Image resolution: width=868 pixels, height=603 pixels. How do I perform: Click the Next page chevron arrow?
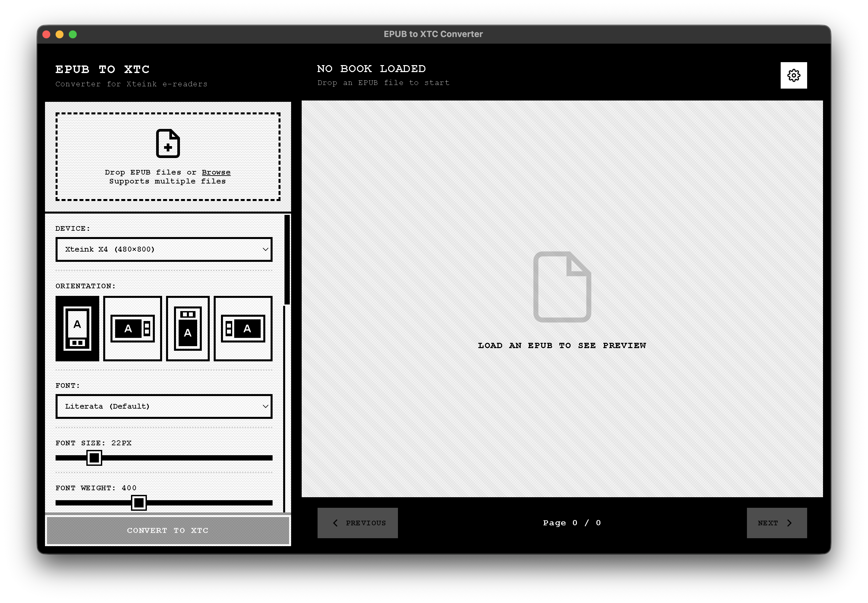click(790, 523)
